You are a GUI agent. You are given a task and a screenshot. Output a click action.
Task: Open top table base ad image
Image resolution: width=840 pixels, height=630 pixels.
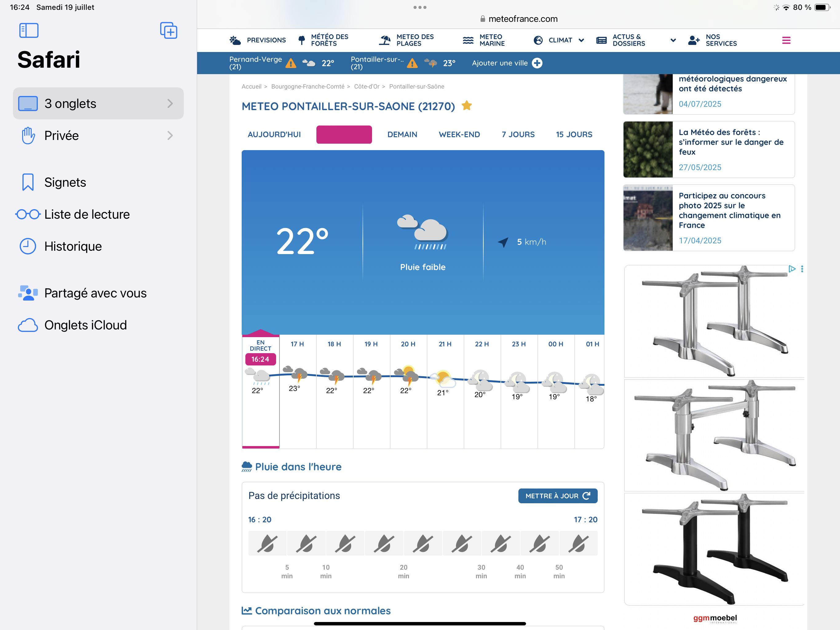(714, 321)
